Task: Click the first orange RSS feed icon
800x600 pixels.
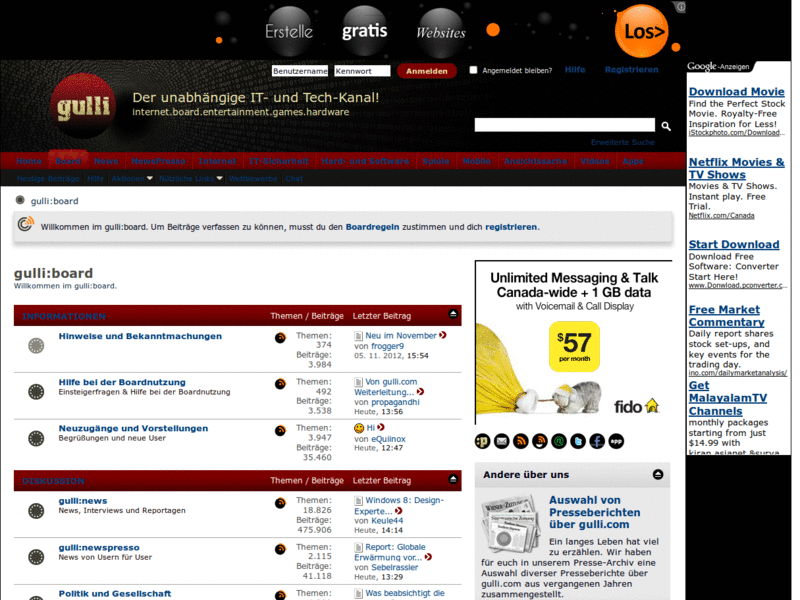Action: (520, 441)
